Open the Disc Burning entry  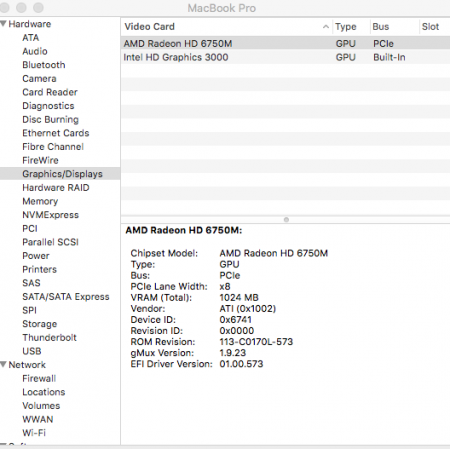pos(50,120)
